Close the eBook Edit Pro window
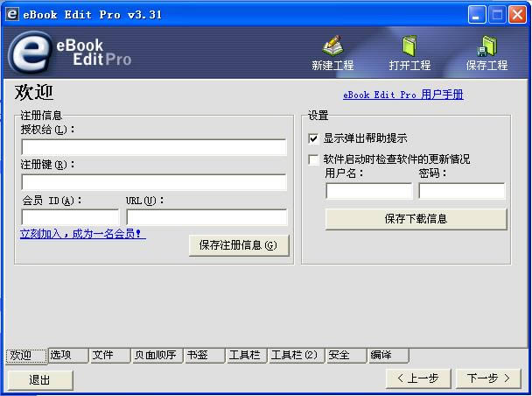This screenshot has height=396, width=532. click(517, 15)
